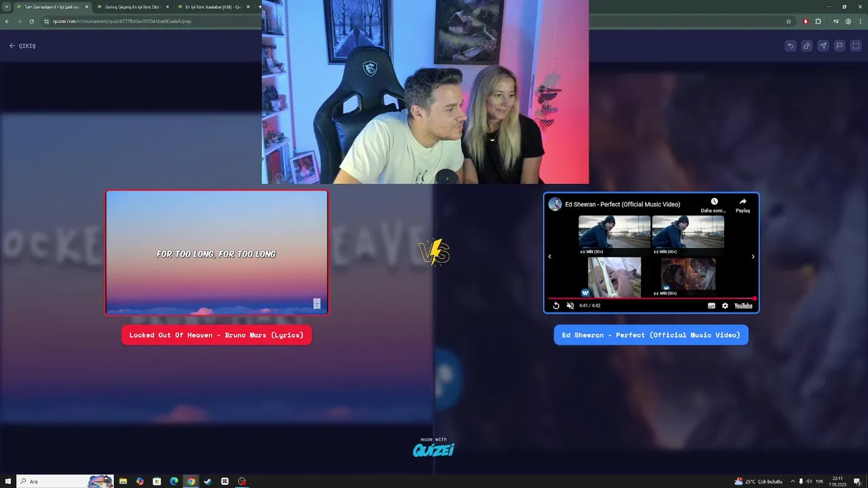Screen dimensions: 868x488
Task: Open the Ed Sheeran channel avatar
Action: click(x=555, y=204)
